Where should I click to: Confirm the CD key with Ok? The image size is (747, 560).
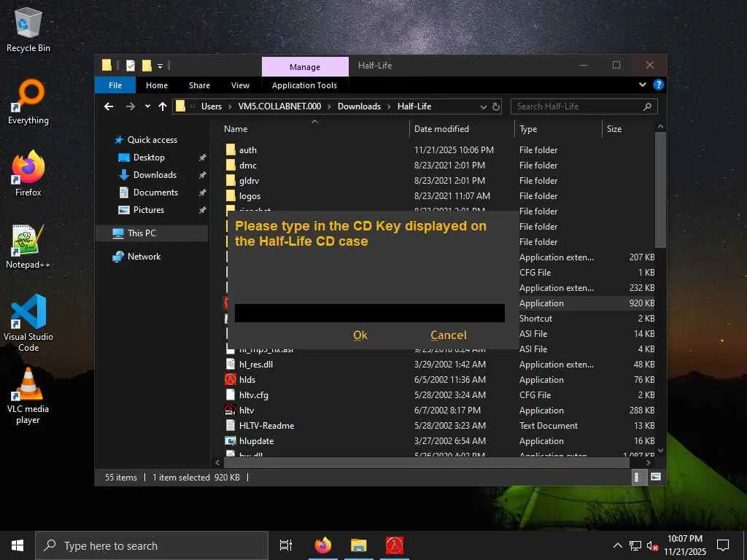[360, 335]
